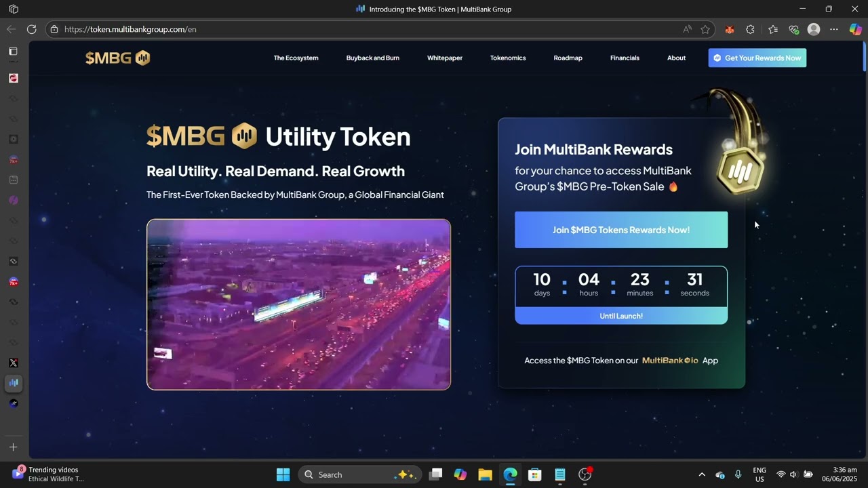The image size is (868, 488).
Task: Click the "Join MultiBank Rewards" heading
Action: pos(593,149)
